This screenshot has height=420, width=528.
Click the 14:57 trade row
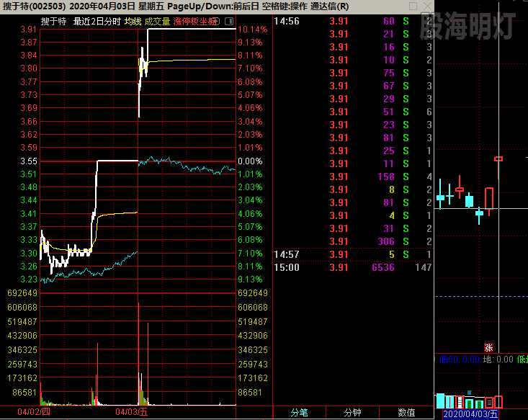click(353, 254)
